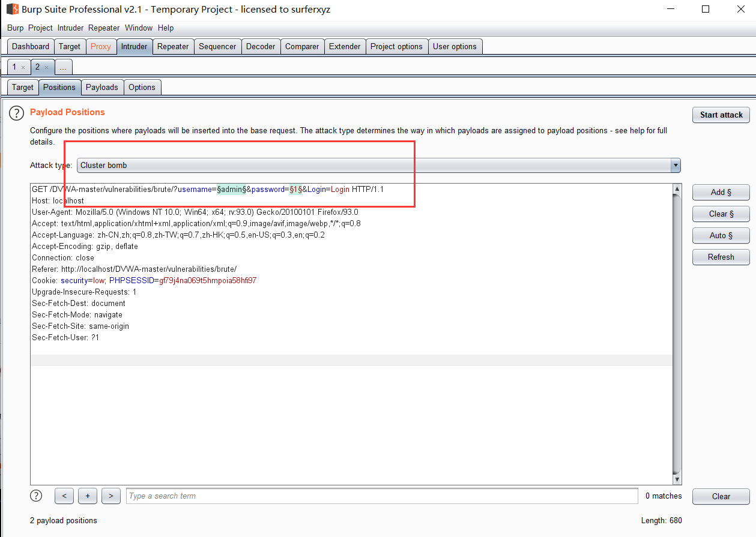The image size is (756, 537).
Task: Switch to the Dashboard tab
Action: [x=31, y=47]
